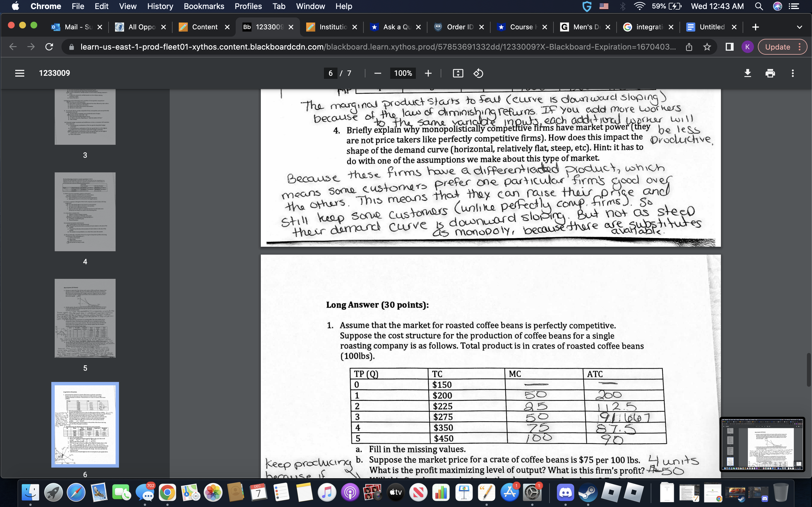Enable fit-to-page view mode
Viewport: 812px width, 507px height.
pos(458,73)
